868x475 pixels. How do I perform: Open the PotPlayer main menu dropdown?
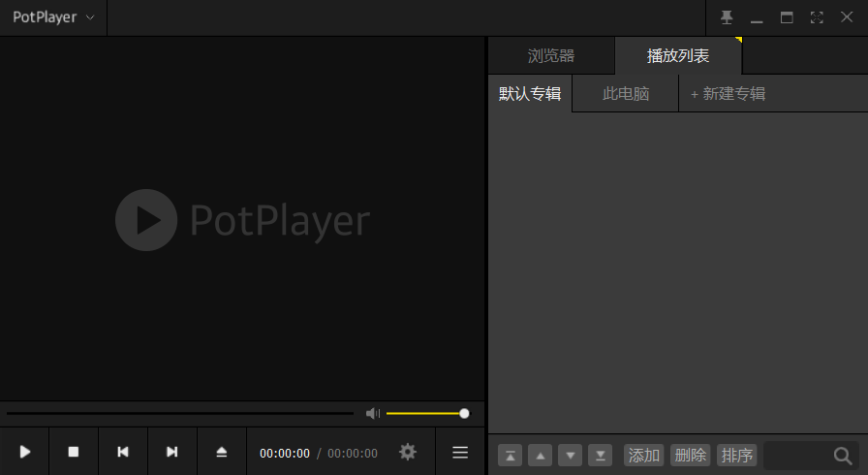(x=53, y=17)
